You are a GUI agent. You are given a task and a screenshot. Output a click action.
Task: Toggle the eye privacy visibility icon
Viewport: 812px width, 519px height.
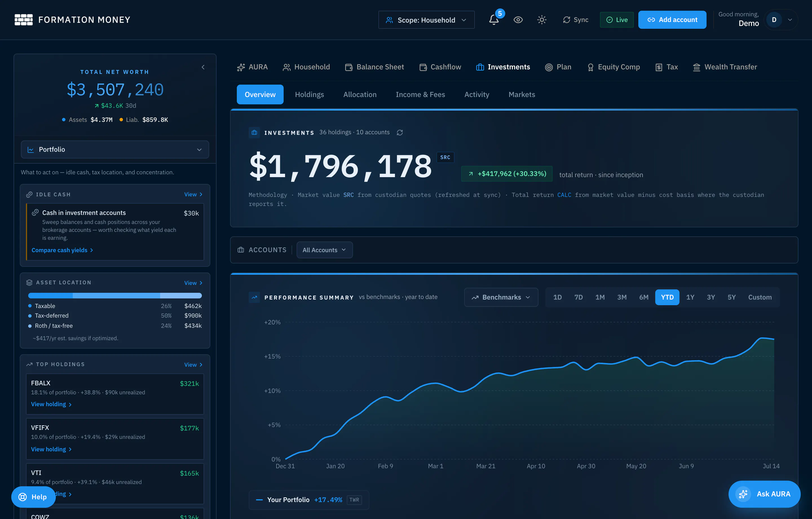click(x=518, y=20)
